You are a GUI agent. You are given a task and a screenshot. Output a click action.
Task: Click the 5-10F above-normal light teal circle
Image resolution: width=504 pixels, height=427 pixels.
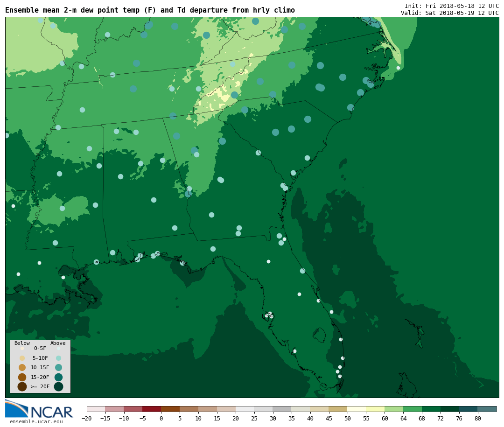[58, 358]
